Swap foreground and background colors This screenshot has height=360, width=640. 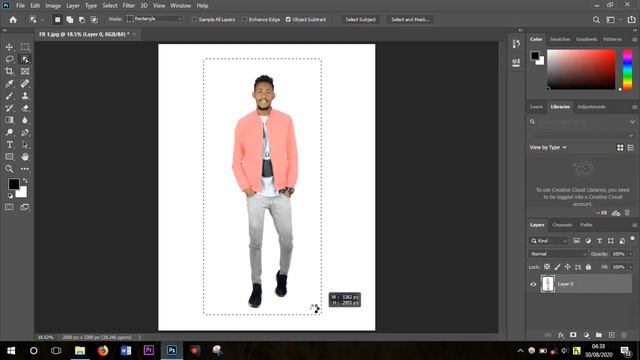[25, 180]
